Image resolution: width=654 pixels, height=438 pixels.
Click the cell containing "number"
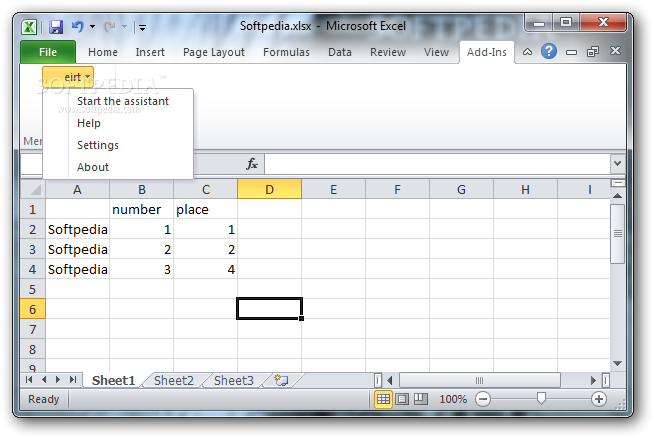(142, 209)
